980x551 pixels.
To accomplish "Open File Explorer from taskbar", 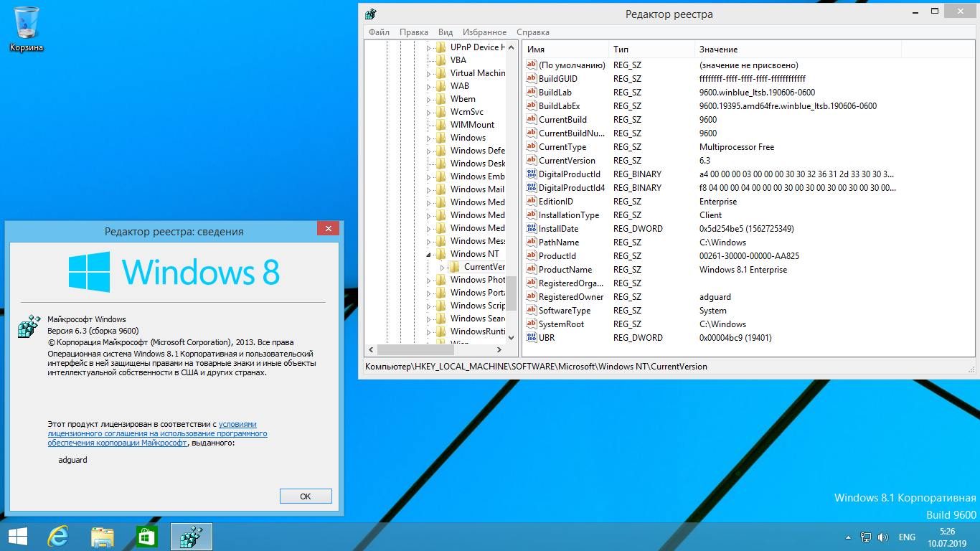I will (x=103, y=537).
